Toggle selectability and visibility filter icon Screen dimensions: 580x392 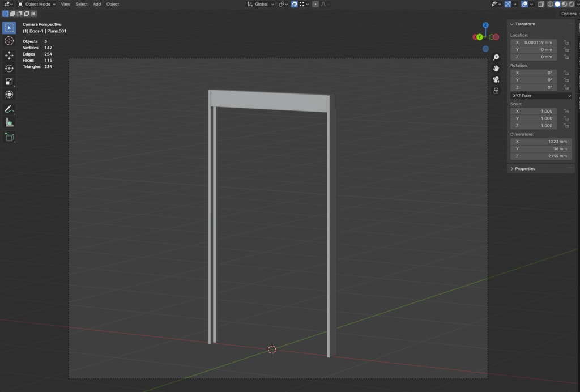tap(495, 4)
